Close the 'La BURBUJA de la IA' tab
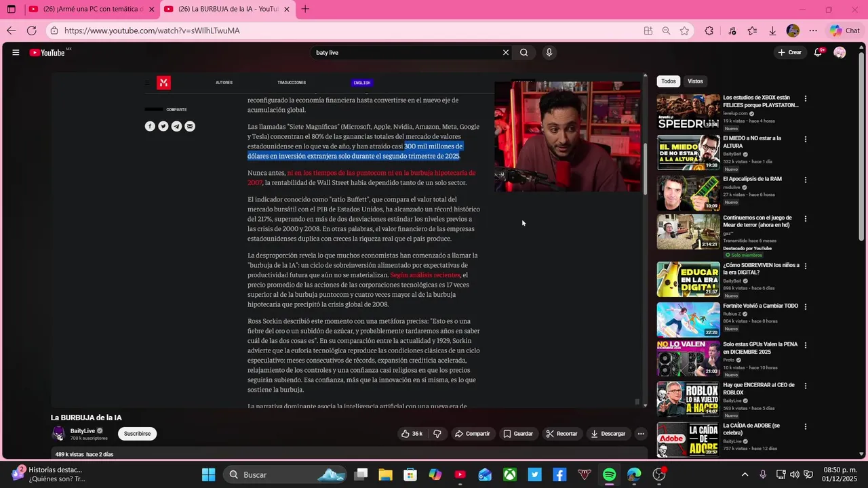This screenshot has width=868, height=488. click(287, 9)
